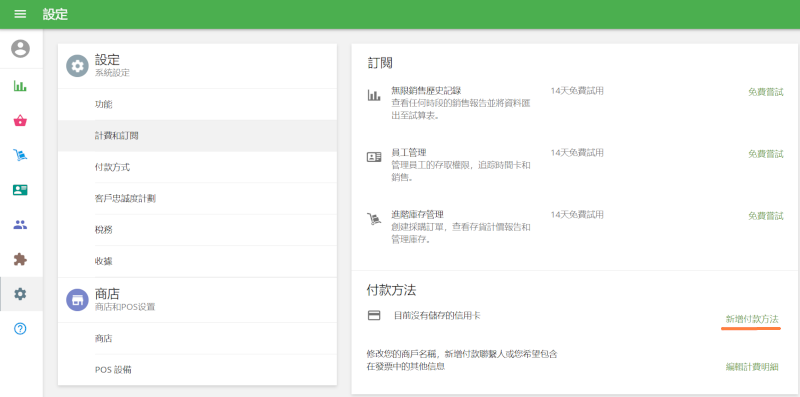Click the 無限銷售歷史記錄 title
800x397 pixels.
(426, 91)
